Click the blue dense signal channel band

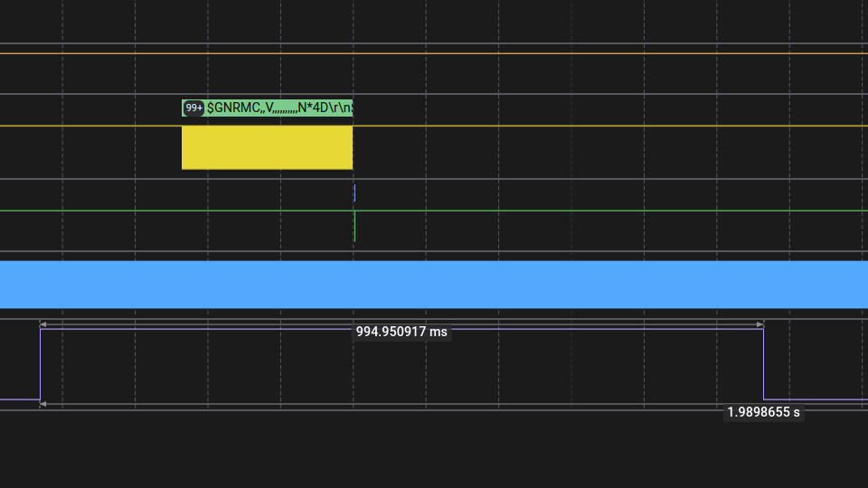click(434, 285)
